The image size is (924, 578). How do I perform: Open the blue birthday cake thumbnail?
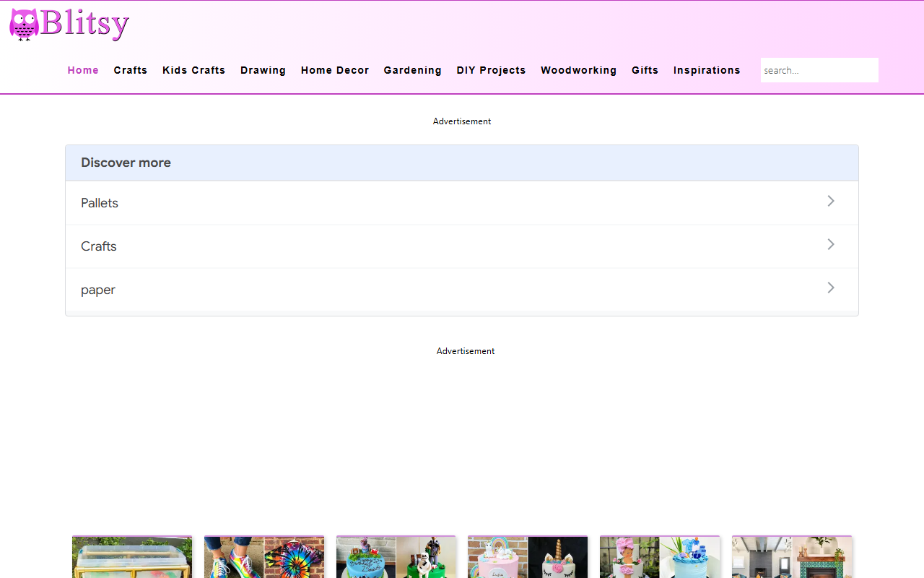pos(396,557)
